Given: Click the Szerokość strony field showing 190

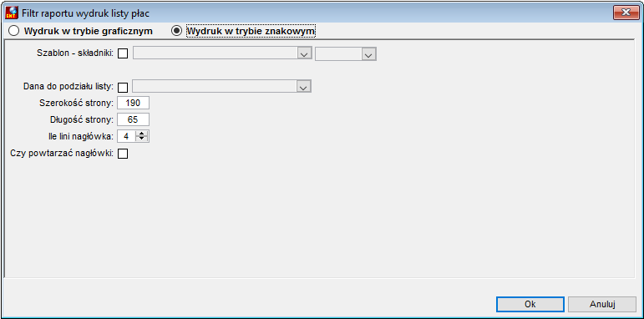Looking at the screenshot, I should point(133,103).
